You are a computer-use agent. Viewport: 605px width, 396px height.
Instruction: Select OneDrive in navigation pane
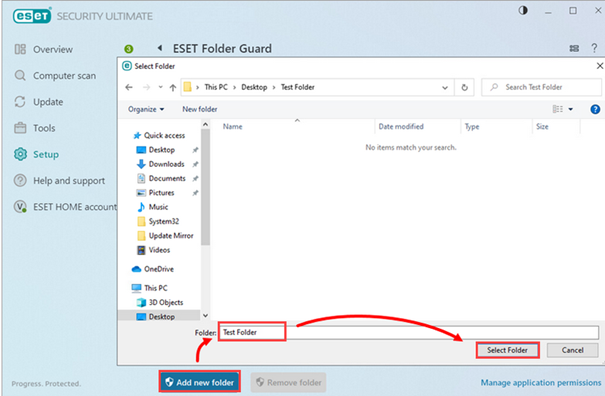coord(159,269)
